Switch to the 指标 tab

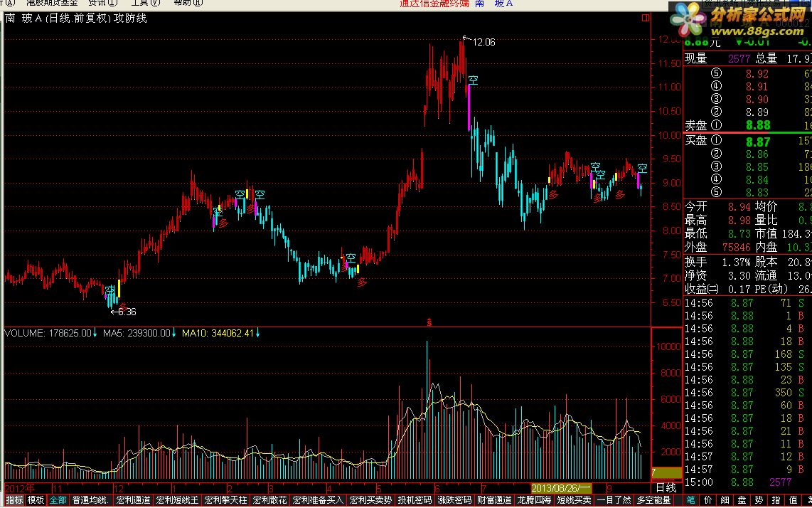[14, 501]
